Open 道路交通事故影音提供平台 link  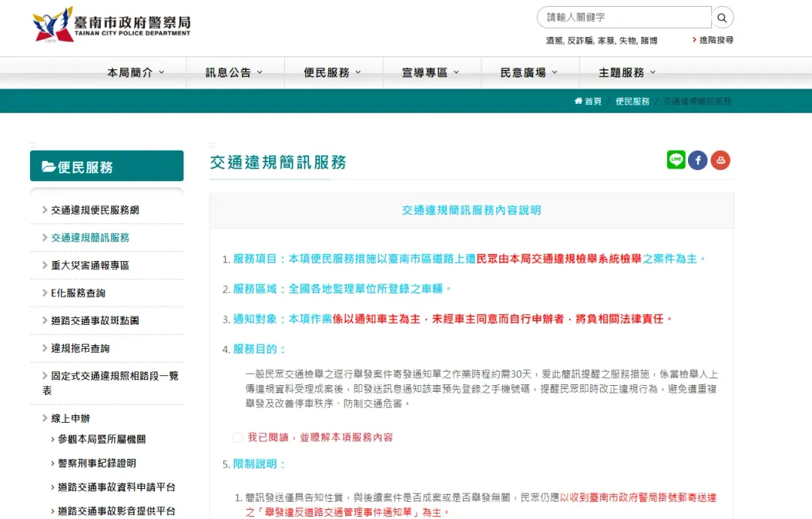(117, 511)
